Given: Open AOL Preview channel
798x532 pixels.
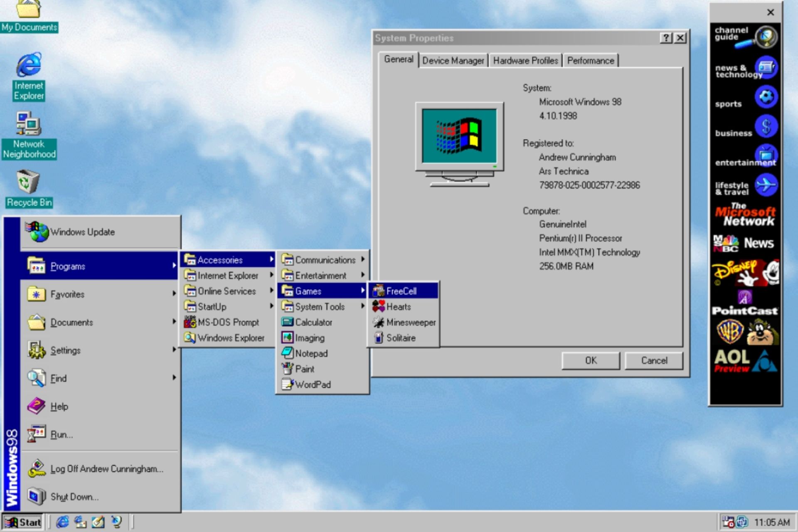Looking at the screenshot, I should click(746, 361).
